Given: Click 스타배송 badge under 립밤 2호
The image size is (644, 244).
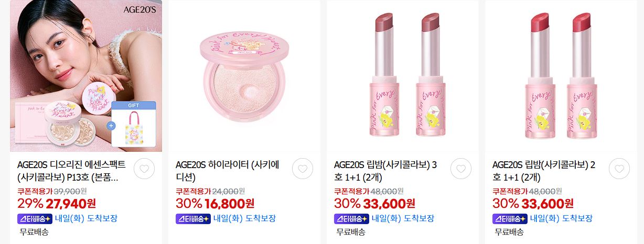Looking at the screenshot, I should [x=510, y=219].
